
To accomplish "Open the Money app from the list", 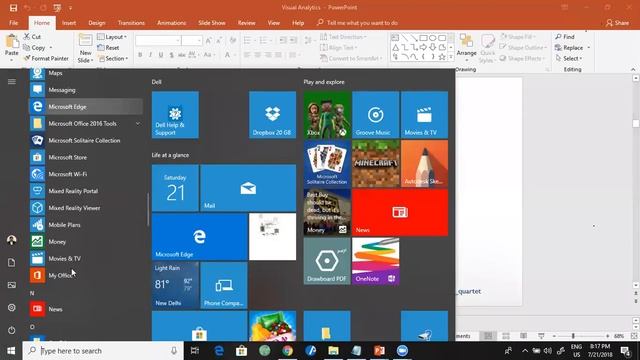I will click(x=86, y=242).
